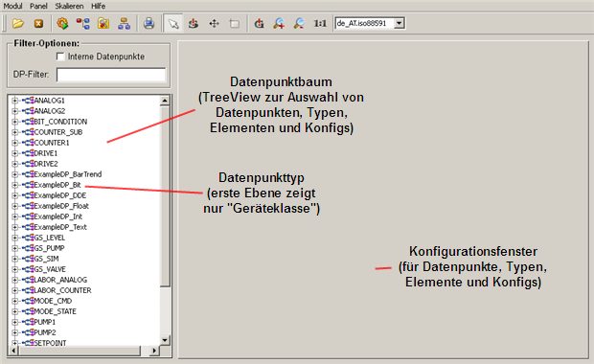Enable the Interne Datenpunkte checkbox
Screen dimensions: 594x364
pyautogui.click(x=60, y=57)
